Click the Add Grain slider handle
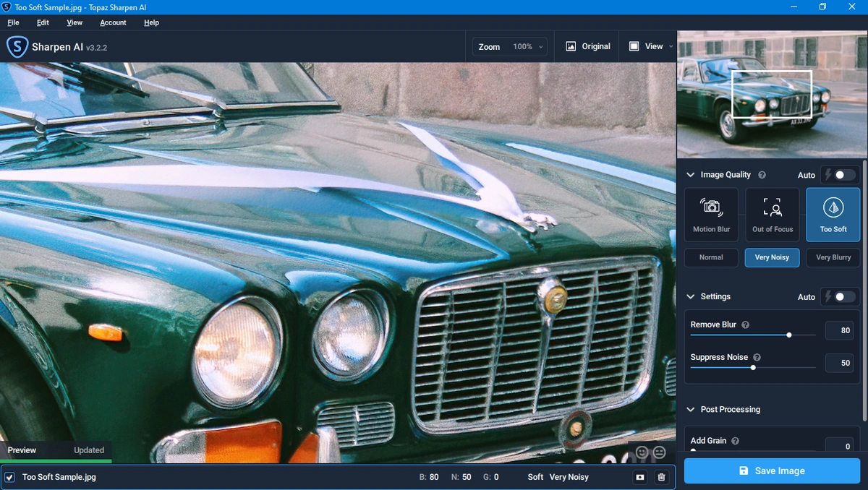The image size is (868, 490). (x=693, y=451)
